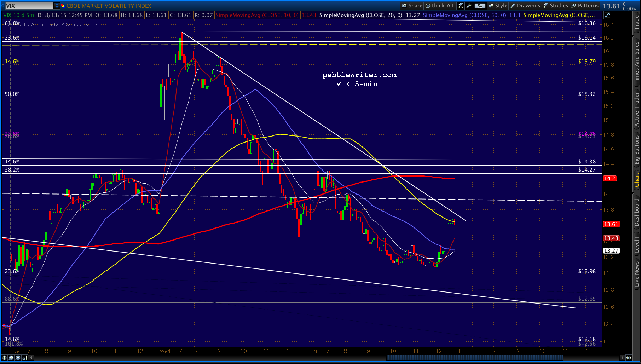Viewport: 641px width, 364px height.
Task: Click the pebblewriter.com chart annotation
Action: [359, 75]
